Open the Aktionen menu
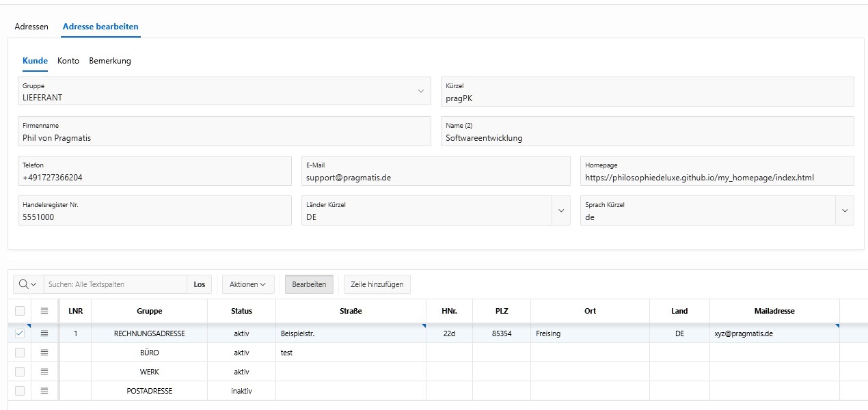Viewport: 868px width, 410px height. [247, 284]
